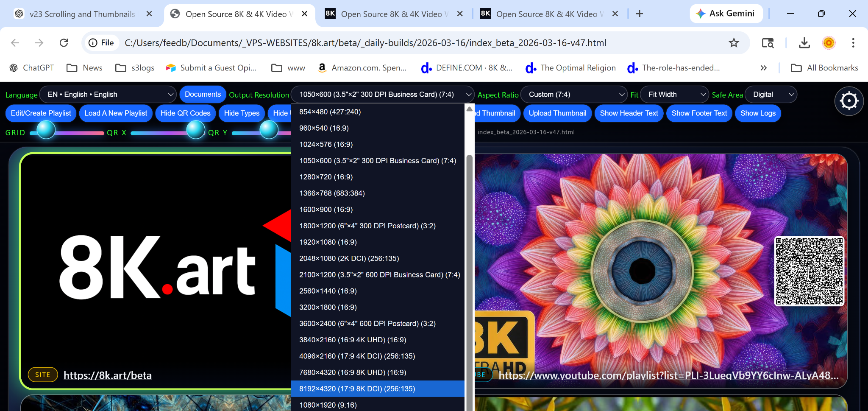The height and width of the screenshot is (411, 868).
Task: Bookmark this page with the star icon
Action: click(734, 43)
